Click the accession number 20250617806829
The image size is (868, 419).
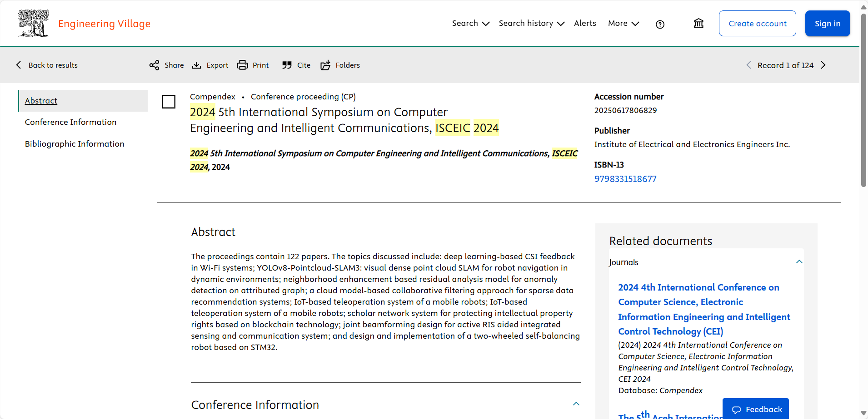point(625,110)
